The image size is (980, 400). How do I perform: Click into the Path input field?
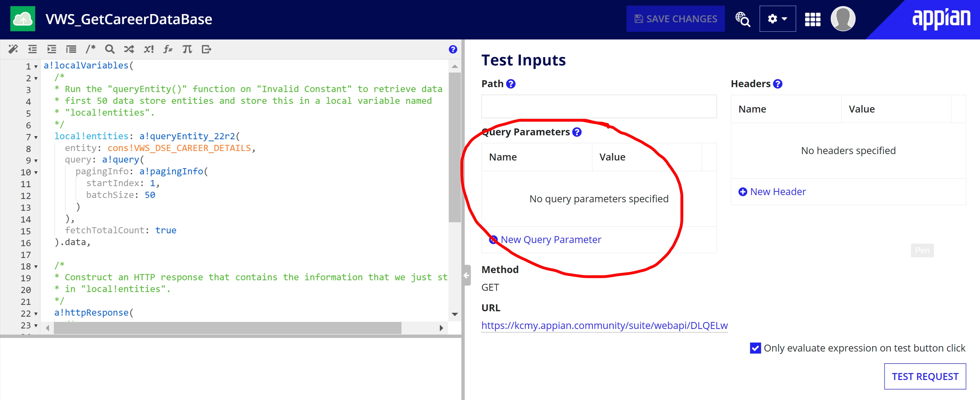[x=599, y=106]
